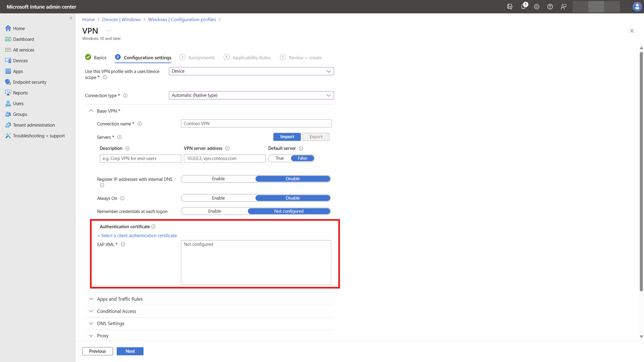Switch to the Assignments tab
The height and width of the screenshot is (362, 644).
201,57
